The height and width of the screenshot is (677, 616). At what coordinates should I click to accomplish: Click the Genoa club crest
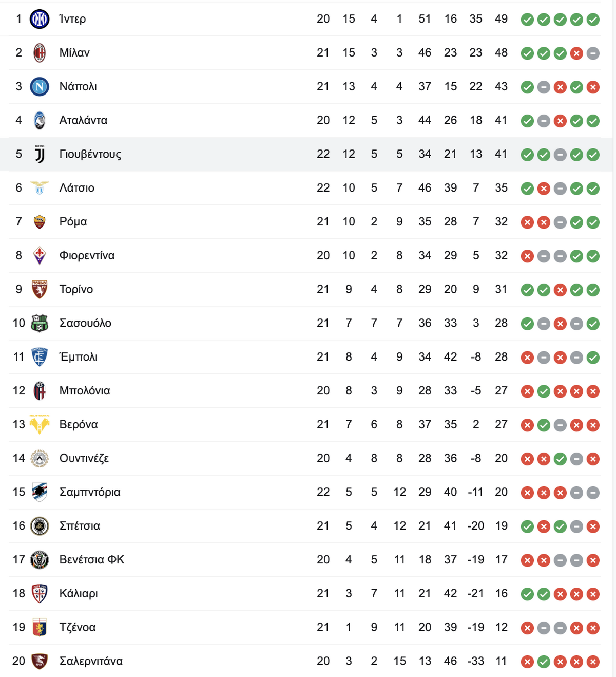pos(40,627)
